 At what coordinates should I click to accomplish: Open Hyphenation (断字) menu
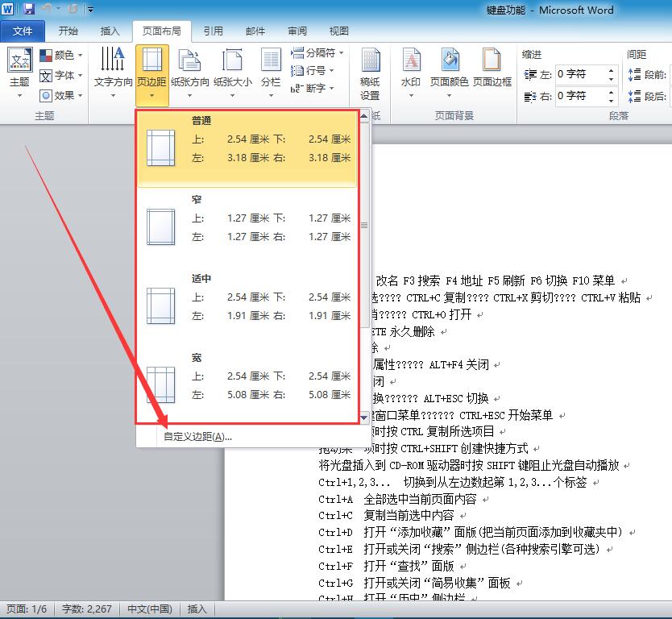[312, 88]
